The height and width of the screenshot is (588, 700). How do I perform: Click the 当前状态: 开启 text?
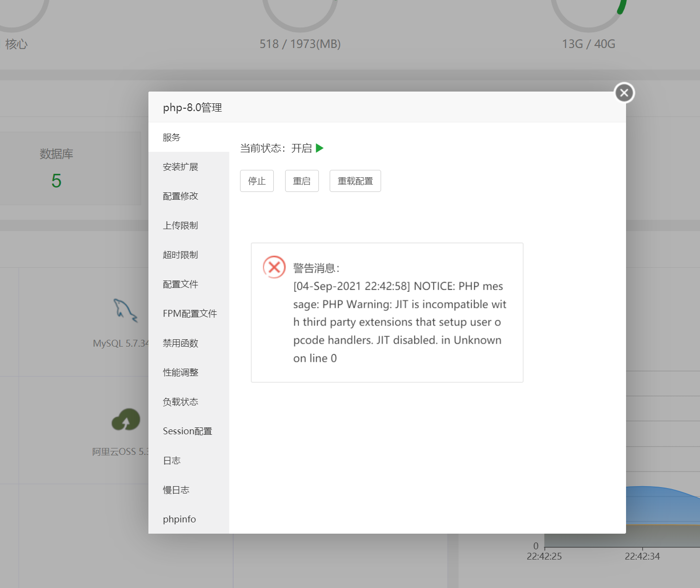pos(276,148)
